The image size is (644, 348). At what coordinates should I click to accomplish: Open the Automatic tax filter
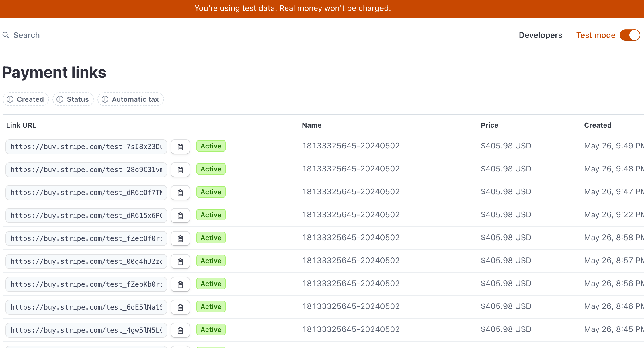pyautogui.click(x=131, y=99)
